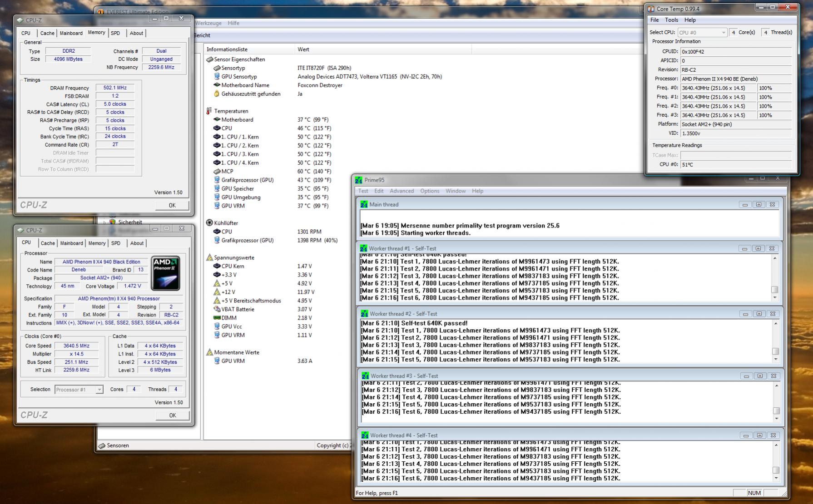Click the DIMM memory module icon

click(217, 318)
